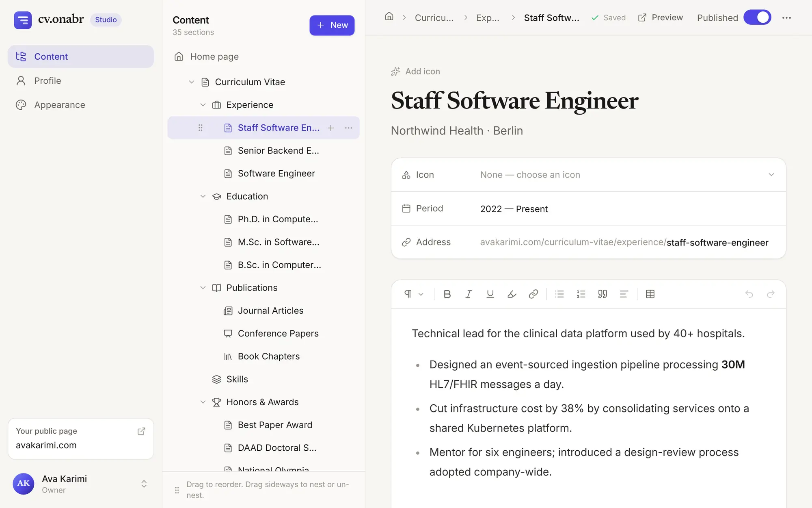Insert a block quote

(x=603, y=294)
